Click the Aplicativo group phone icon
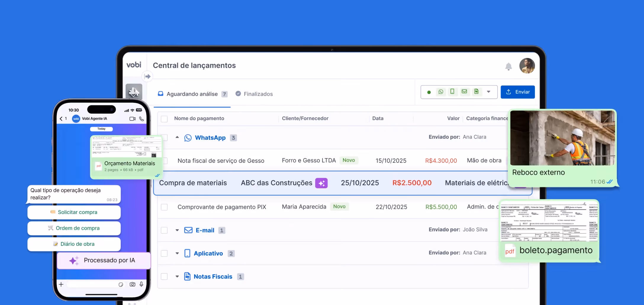Image resolution: width=644 pixels, height=305 pixels. 187,253
